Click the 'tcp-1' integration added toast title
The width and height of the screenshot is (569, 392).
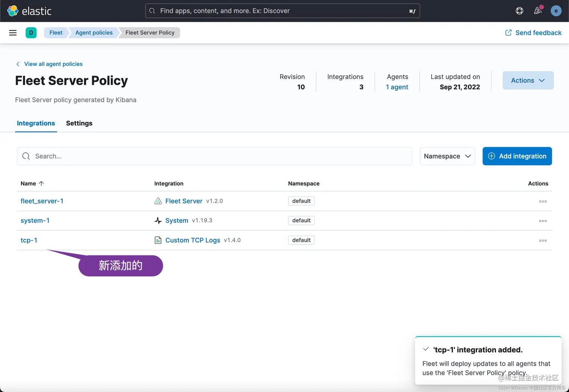pyautogui.click(x=478, y=350)
